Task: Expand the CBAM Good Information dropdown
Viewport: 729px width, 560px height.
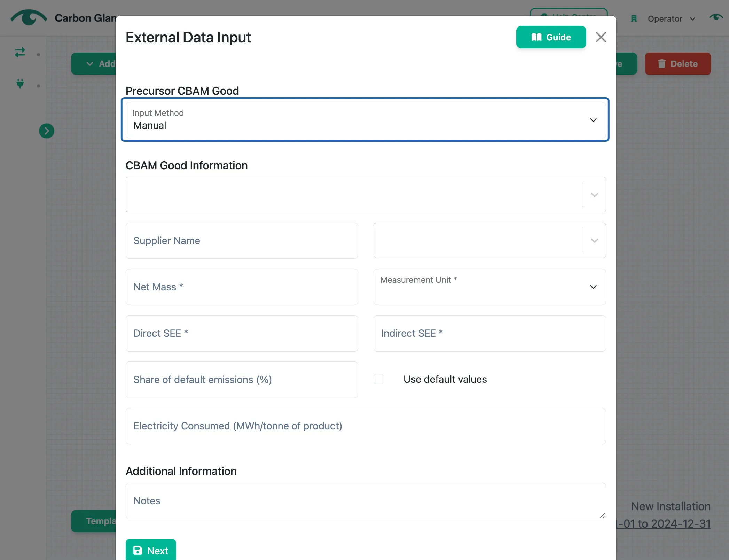Action: tap(365, 194)
